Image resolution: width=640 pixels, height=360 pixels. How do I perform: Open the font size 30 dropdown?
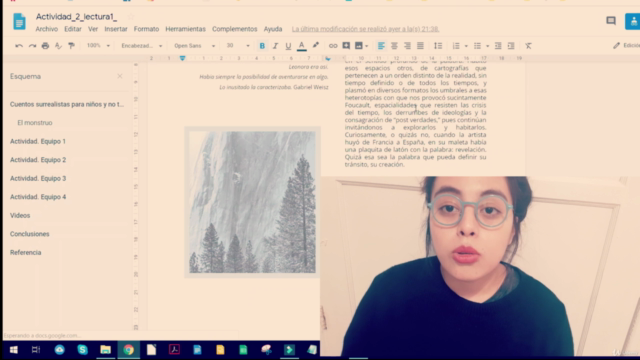point(238,46)
